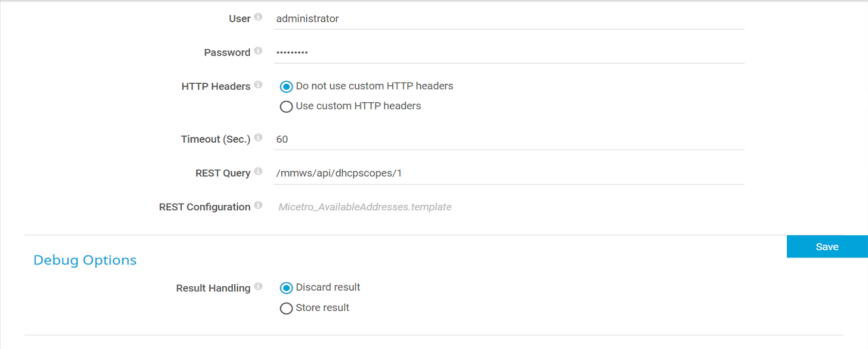The width and height of the screenshot is (868, 349).
Task: Choose the 'Discard result' radio button
Action: click(x=286, y=288)
